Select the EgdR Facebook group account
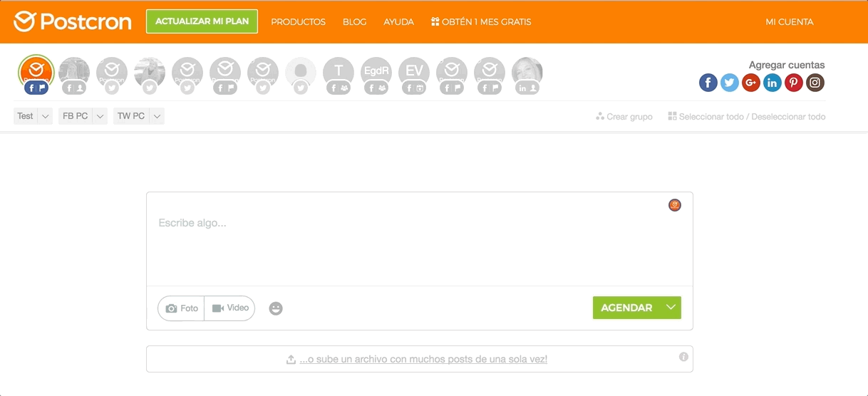The height and width of the screenshot is (396, 868). pyautogui.click(x=376, y=73)
